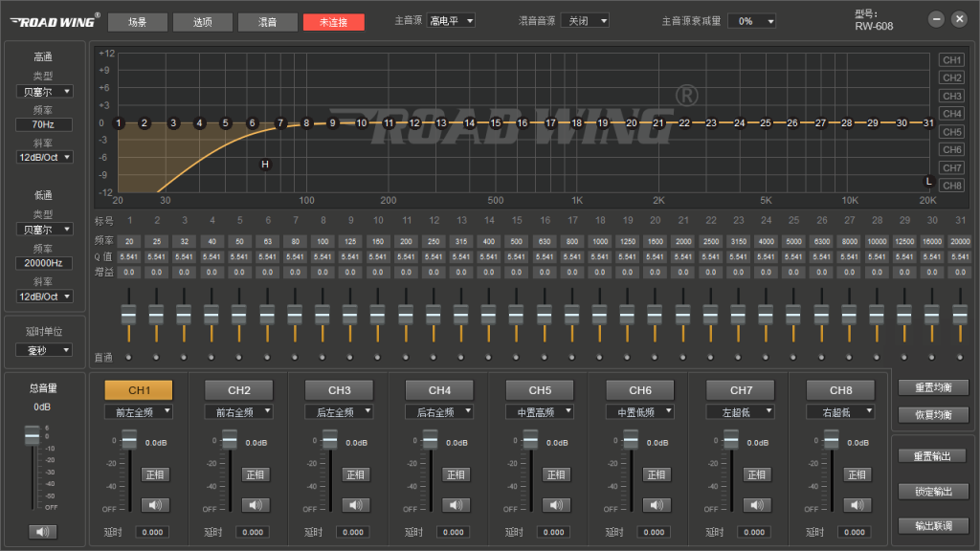980x551 pixels.
Task: Select the CH3 channel button
Action: [x=340, y=390]
